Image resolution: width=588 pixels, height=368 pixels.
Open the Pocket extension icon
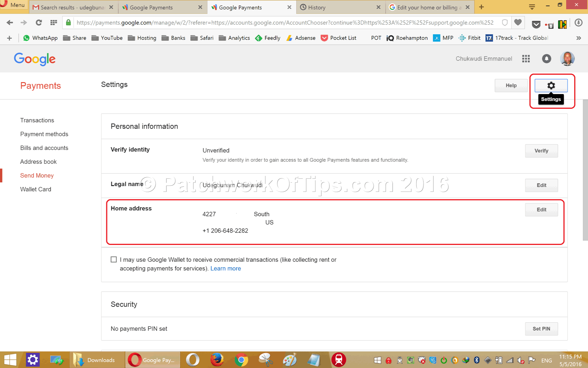coord(536,24)
